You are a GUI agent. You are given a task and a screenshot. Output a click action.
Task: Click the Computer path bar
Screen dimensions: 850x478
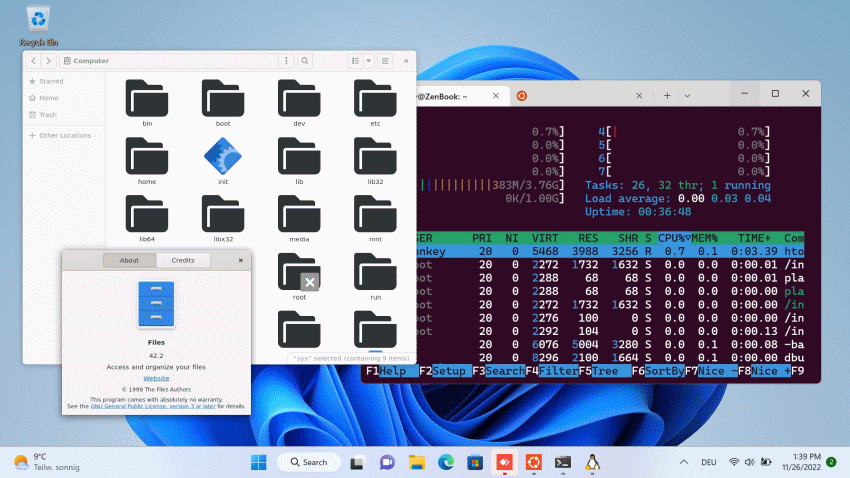coord(169,61)
